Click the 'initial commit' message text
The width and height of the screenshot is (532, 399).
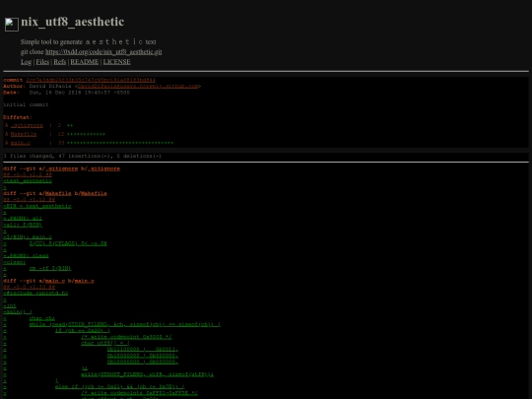[x=26, y=104]
